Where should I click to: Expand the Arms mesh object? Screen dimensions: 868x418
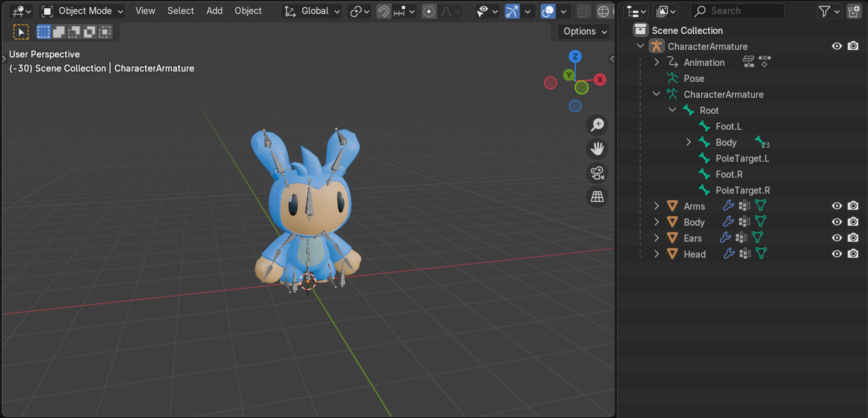[x=656, y=206]
